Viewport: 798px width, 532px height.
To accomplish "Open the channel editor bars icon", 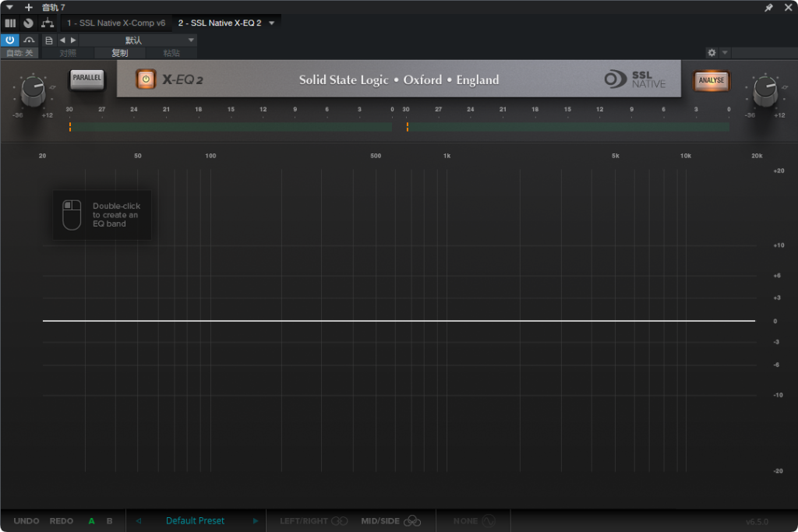I will [x=10, y=23].
